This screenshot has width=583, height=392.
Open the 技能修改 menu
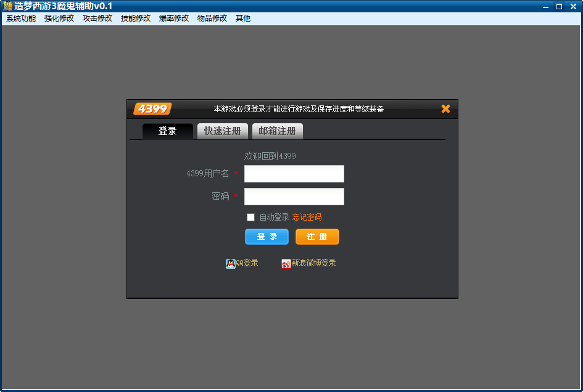coord(136,18)
